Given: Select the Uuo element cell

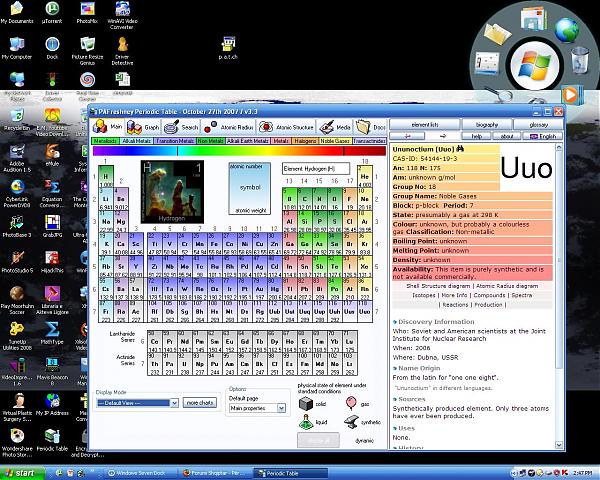Looking at the screenshot, I should (365, 312).
